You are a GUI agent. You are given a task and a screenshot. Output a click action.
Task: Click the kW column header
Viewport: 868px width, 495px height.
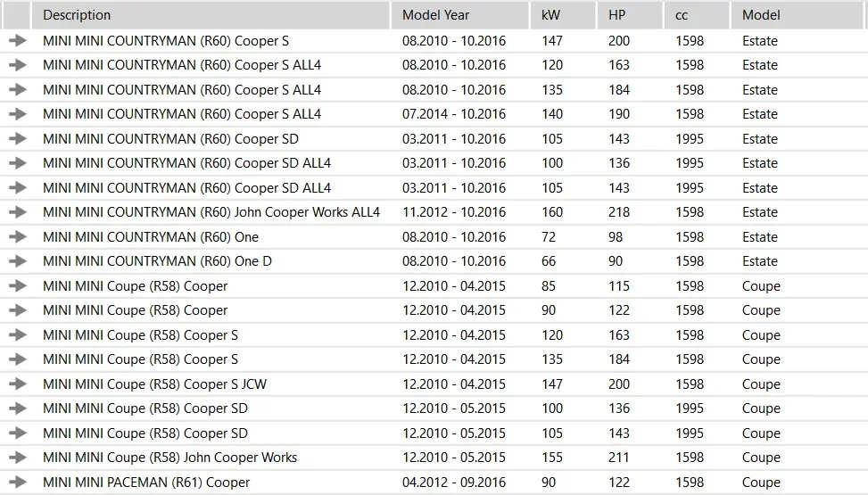562,15
